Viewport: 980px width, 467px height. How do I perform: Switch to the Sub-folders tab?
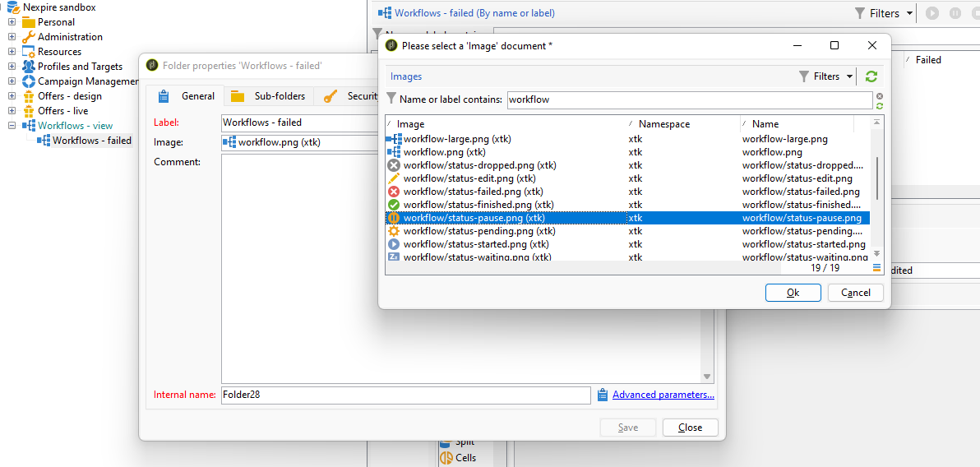point(267,96)
